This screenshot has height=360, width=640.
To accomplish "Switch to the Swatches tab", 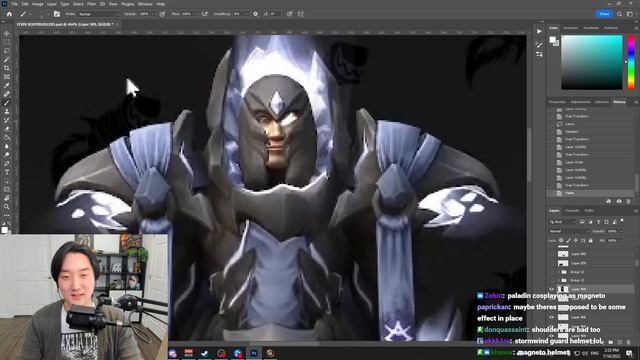I will point(570,28).
